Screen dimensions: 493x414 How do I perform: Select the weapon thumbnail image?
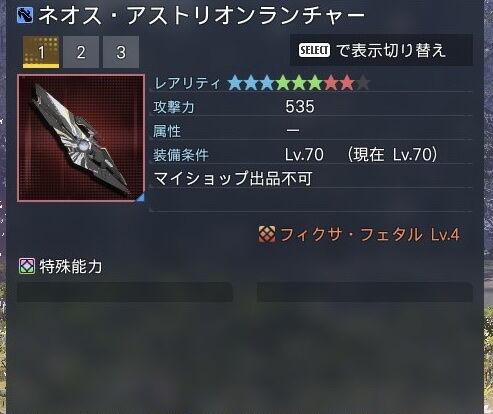click(81, 138)
